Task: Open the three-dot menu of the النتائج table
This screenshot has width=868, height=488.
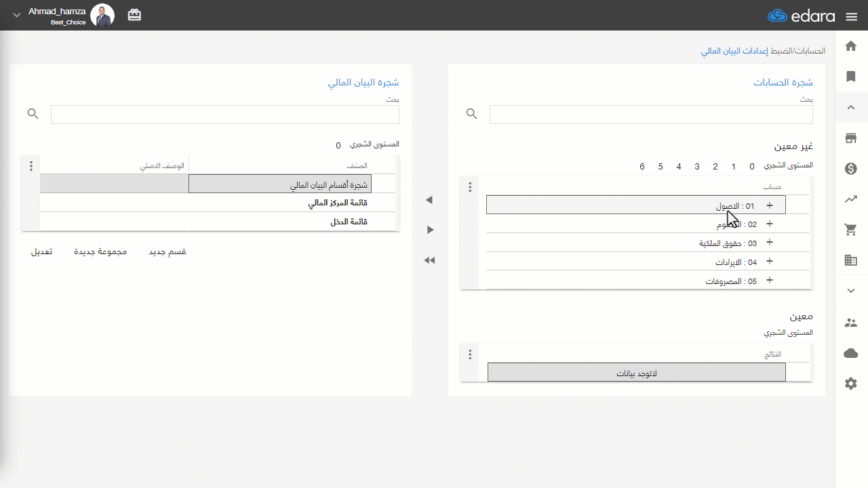Action: (470, 354)
